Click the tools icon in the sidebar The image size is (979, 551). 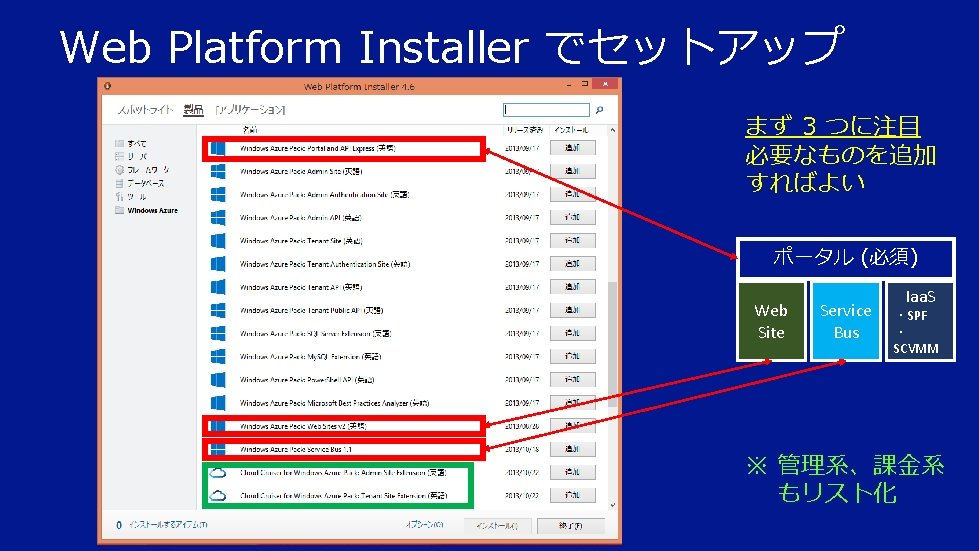[x=119, y=197]
